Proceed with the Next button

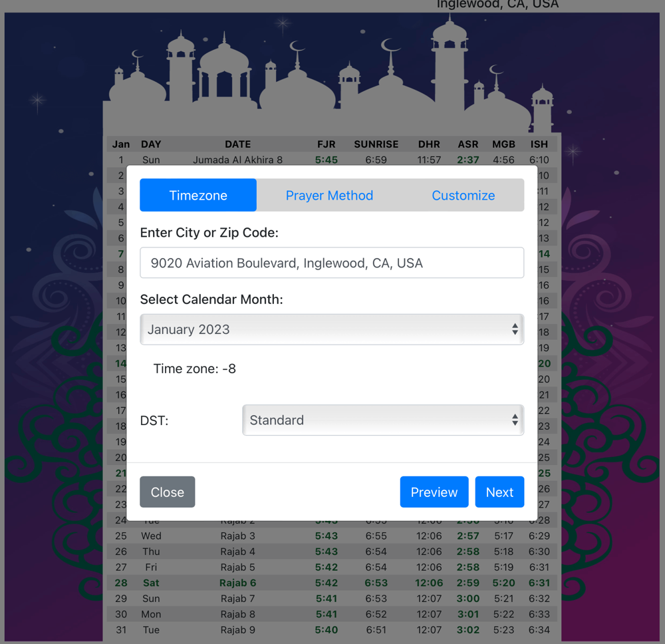499,492
